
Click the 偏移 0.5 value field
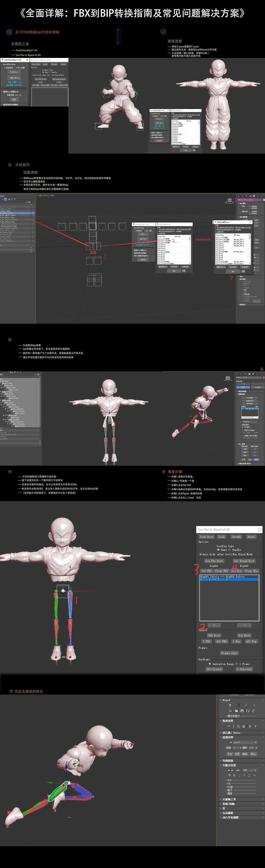point(253,748)
